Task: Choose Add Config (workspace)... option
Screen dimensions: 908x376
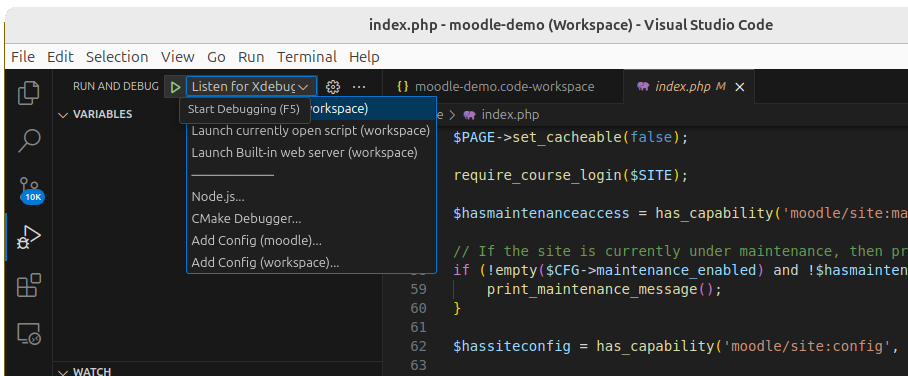Action: click(x=311, y=262)
